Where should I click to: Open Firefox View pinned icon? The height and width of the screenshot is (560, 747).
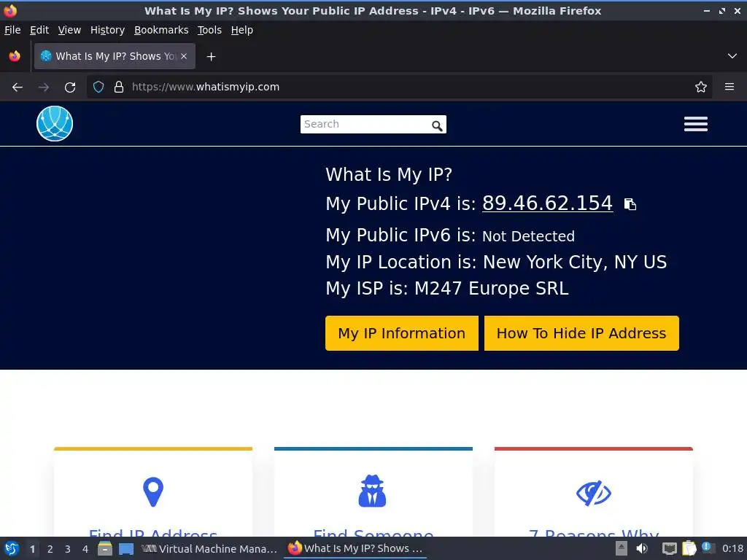(15, 56)
